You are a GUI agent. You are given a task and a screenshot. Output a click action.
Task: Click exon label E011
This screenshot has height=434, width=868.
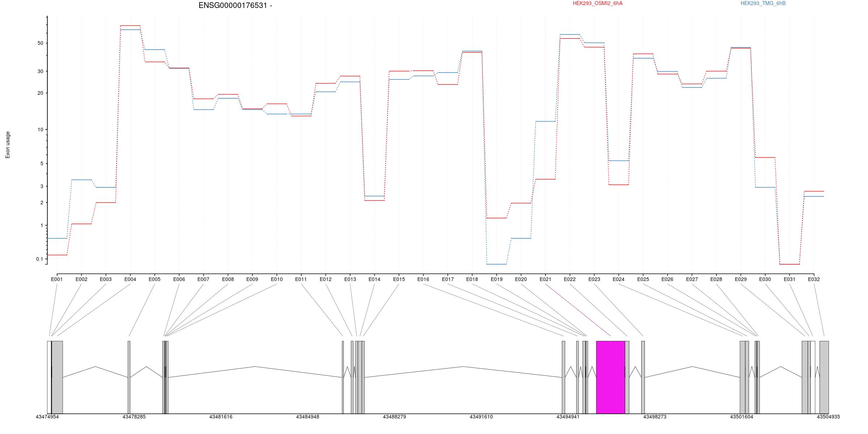(301, 279)
